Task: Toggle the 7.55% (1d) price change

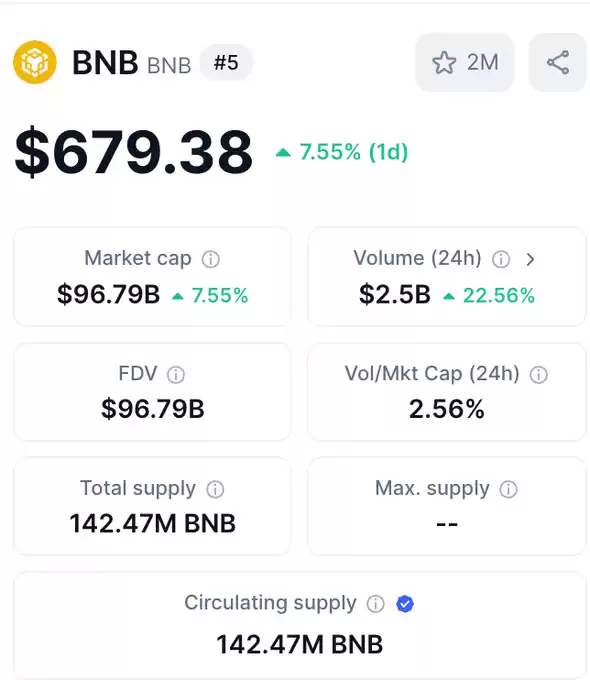Action: point(342,152)
